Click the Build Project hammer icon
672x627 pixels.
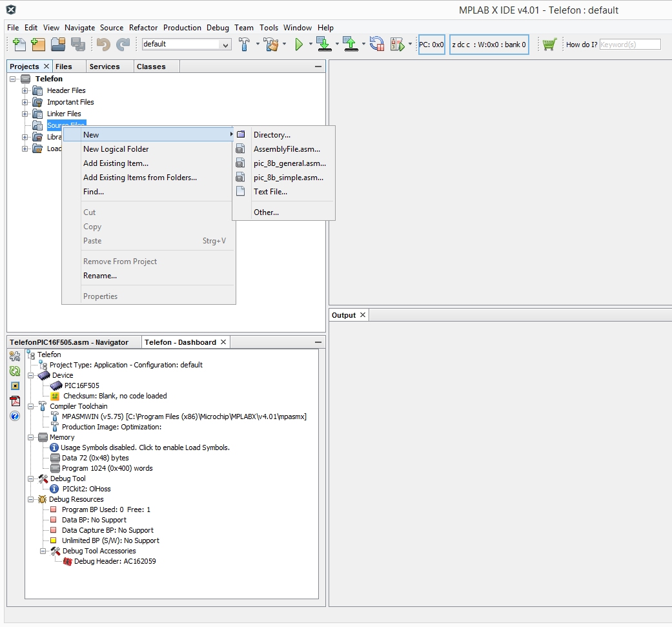point(244,44)
